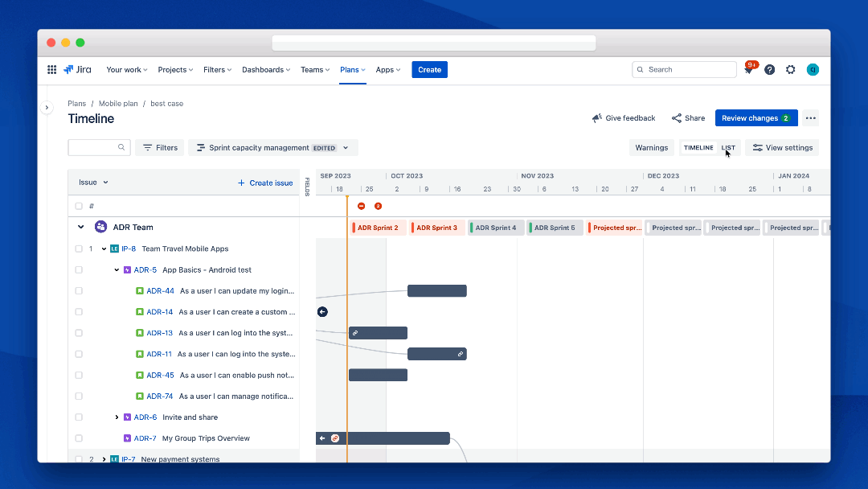This screenshot has height=489, width=868.
Task: Tick the checkbox beside ADR-7 My Group Trips Overview
Action: 78,438
